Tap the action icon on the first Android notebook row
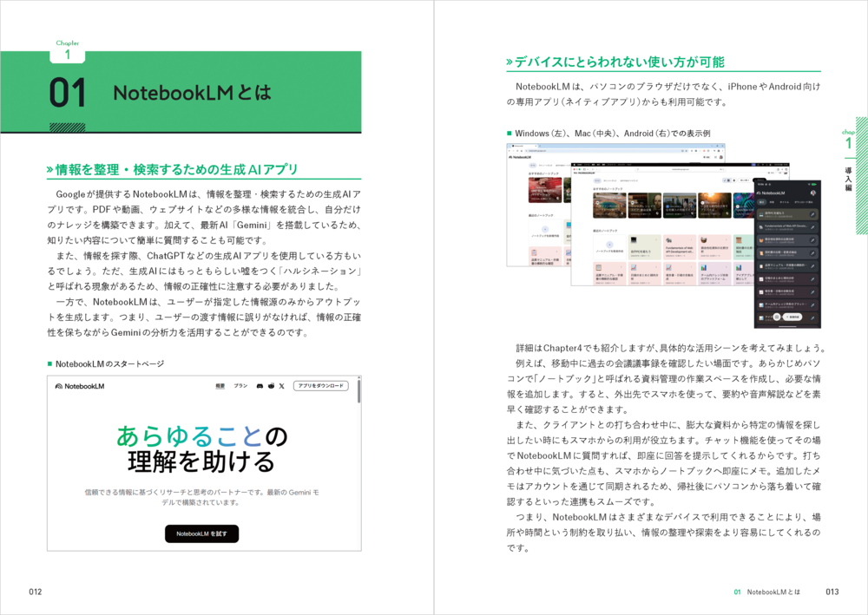Image resolution: width=868 pixels, height=615 pixels. click(812, 213)
